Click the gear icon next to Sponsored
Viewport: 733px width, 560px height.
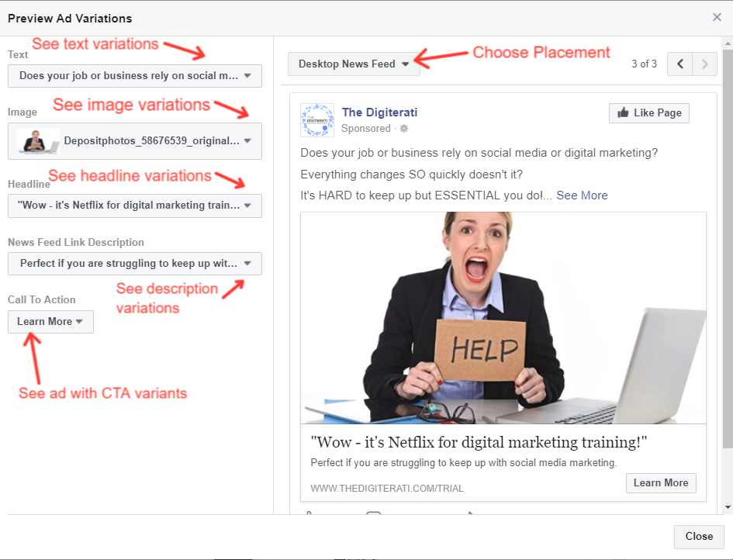[404, 129]
